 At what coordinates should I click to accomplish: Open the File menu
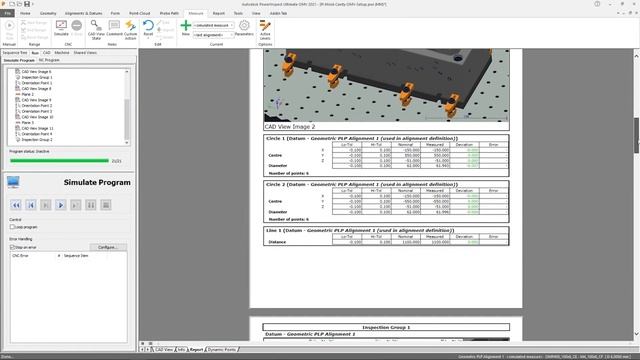coord(7,13)
